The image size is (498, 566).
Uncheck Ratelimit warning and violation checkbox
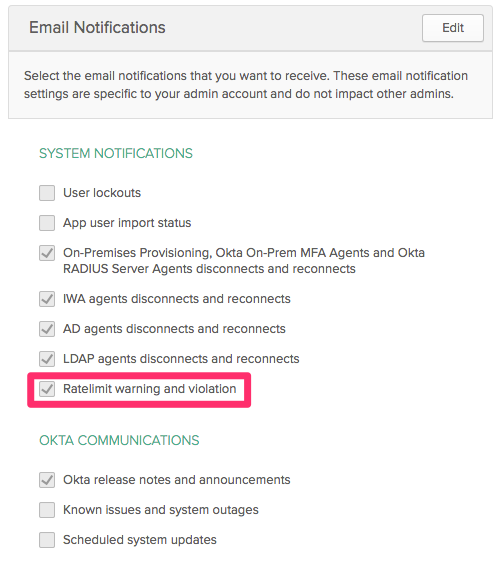pyautogui.click(x=47, y=389)
